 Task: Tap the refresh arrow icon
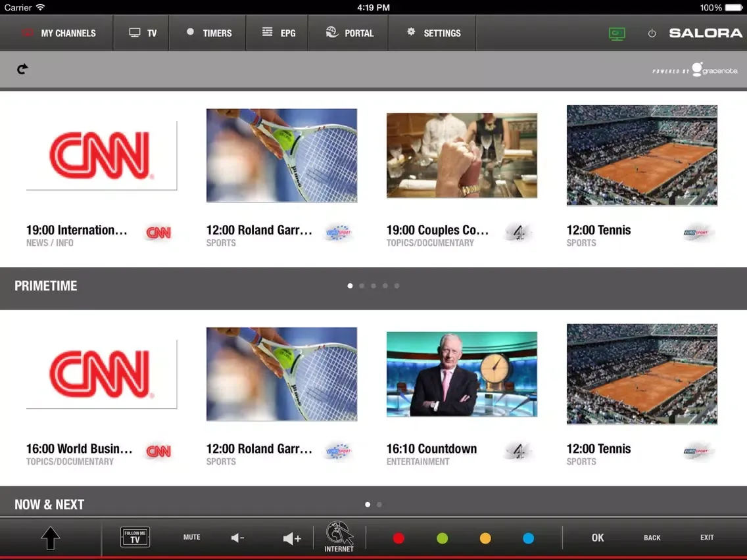point(22,69)
